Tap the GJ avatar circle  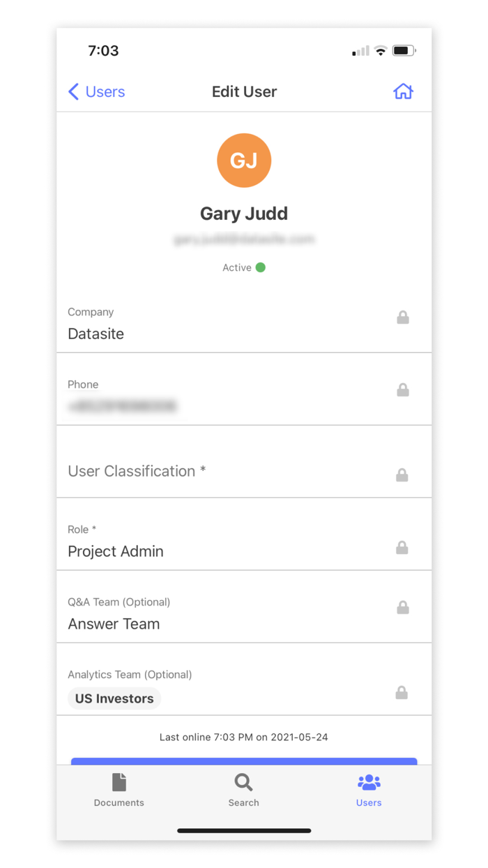[x=244, y=160]
